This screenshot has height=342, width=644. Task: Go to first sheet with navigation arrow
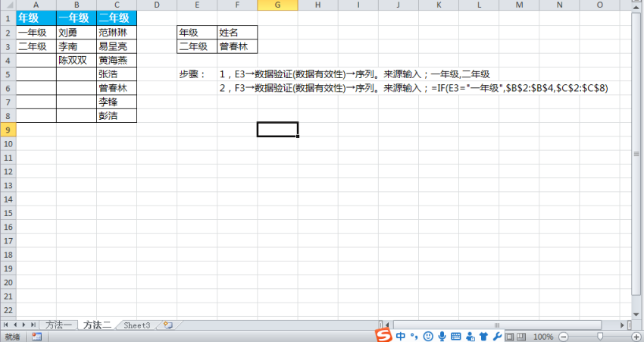point(6,325)
